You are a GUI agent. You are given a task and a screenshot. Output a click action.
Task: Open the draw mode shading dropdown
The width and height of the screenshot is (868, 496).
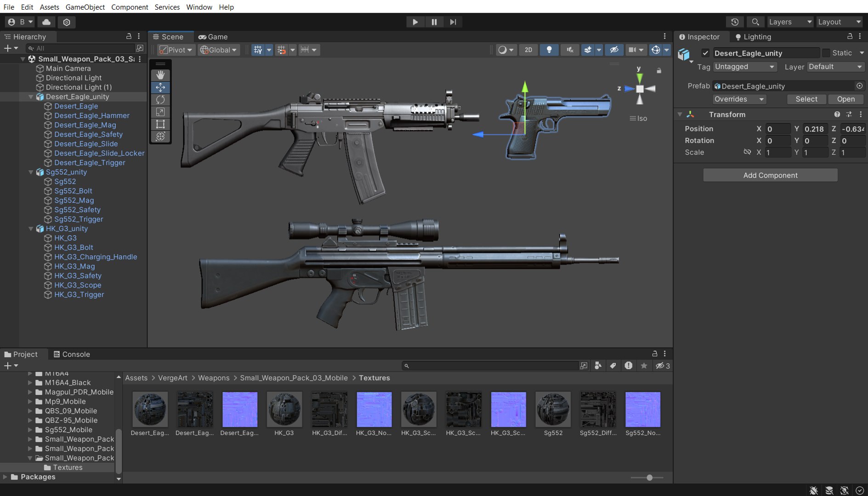pos(506,50)
